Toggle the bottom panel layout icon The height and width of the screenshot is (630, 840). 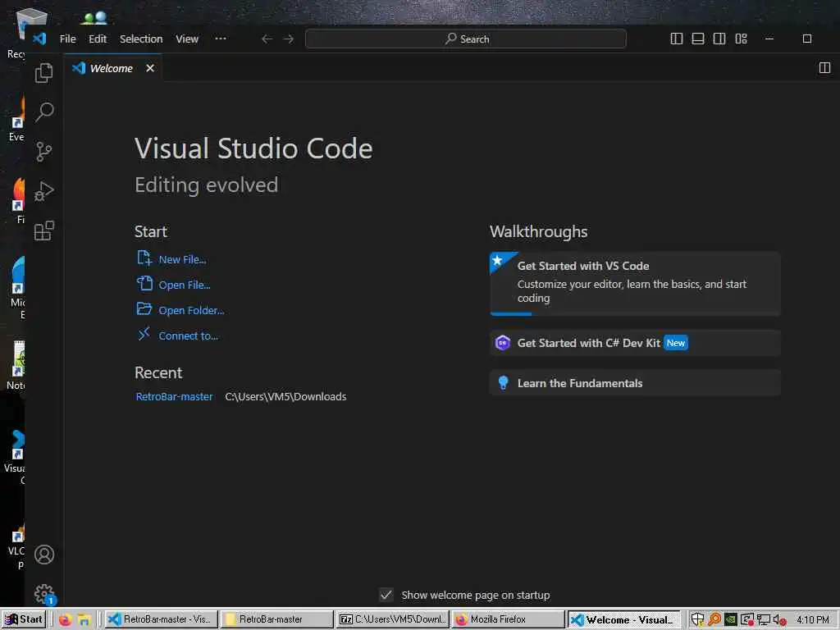(x=698, y=39)
